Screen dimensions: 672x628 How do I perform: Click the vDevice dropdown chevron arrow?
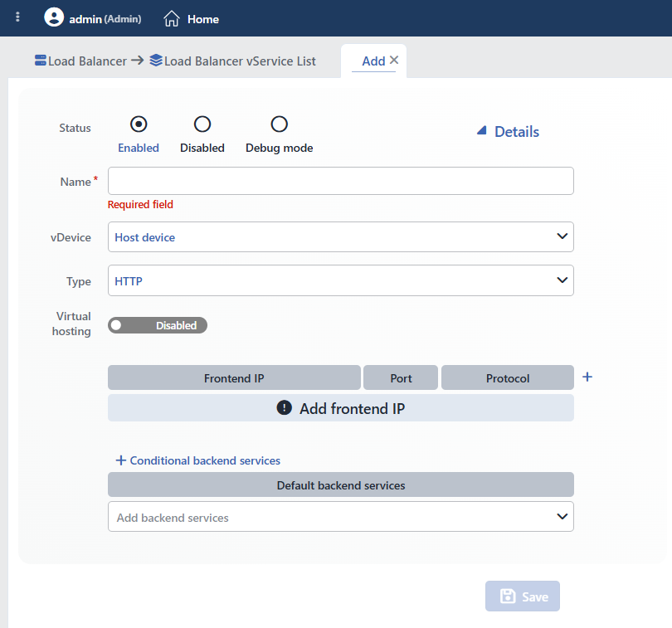pos(562,236)
